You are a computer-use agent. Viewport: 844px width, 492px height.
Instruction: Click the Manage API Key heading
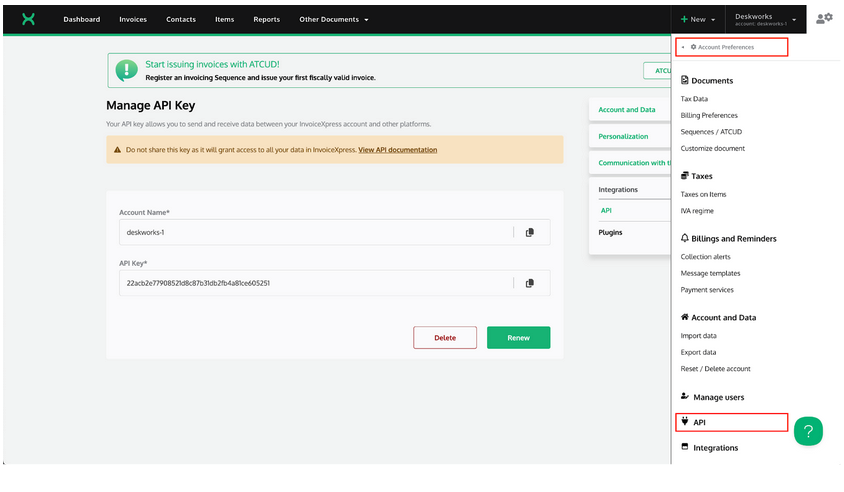(x=151, y=106)
